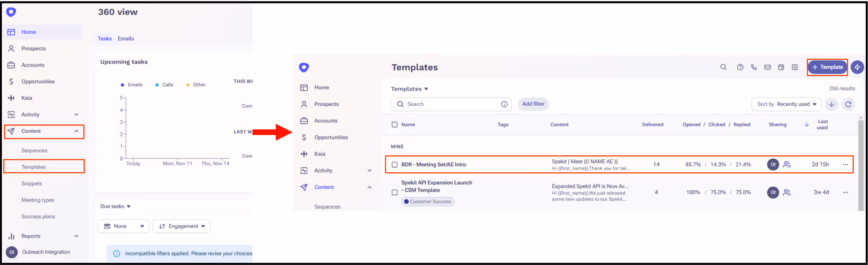
Task: Open Sequences under Content in 360 view sidebar
Action: click(x=34, y=150)
